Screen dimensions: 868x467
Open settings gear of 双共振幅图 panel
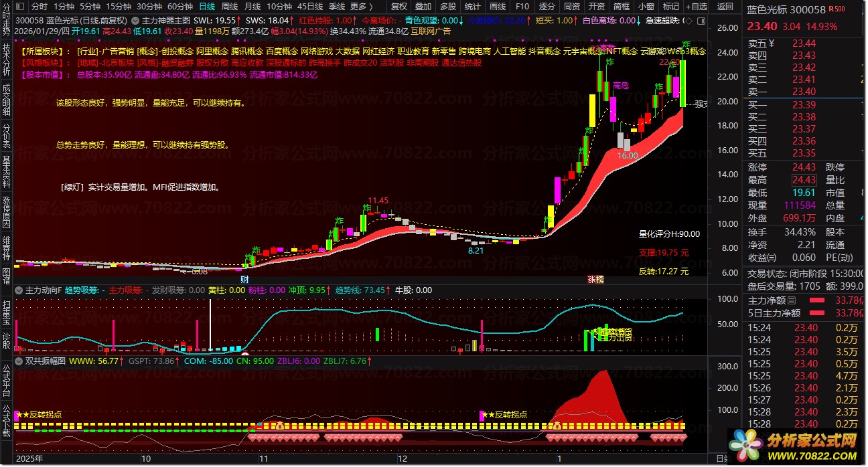point(19,361)
